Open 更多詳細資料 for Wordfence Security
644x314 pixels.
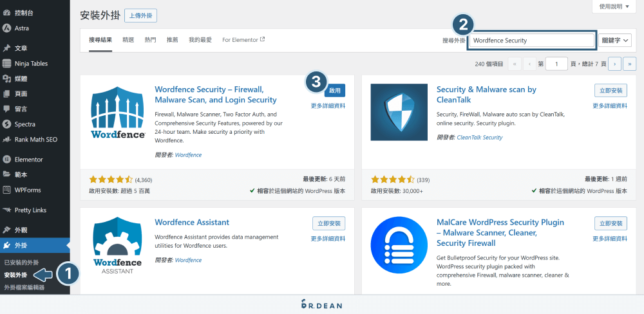pos(328,106)
